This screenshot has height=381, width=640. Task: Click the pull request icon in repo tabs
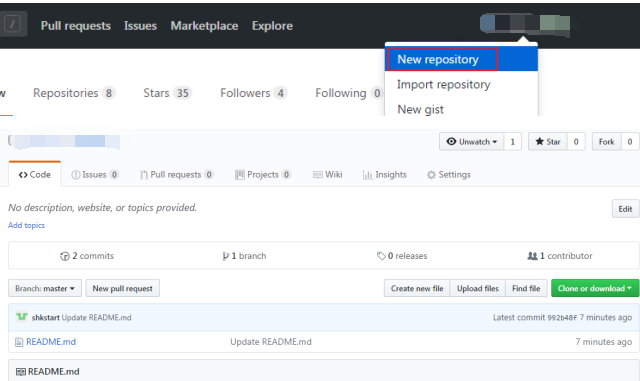click(144, 175)
